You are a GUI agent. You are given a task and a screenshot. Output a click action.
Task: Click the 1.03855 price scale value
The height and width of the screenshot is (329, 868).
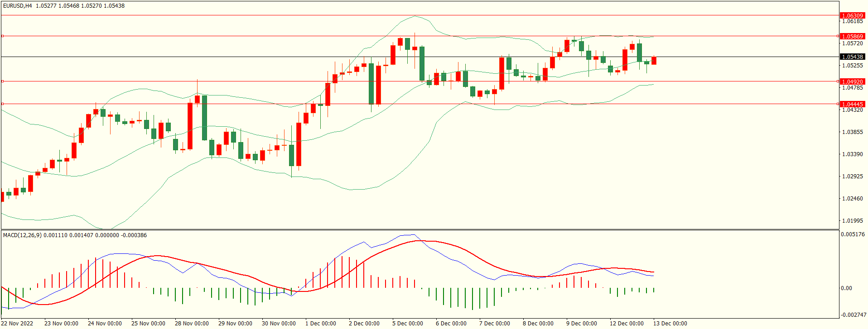tap(852, 132)
